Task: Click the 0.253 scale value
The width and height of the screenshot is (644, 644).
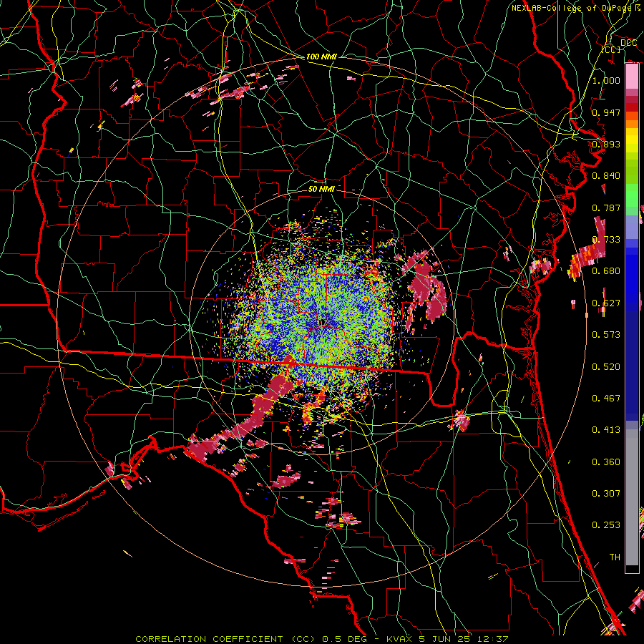Action: pyautogui.click(x=606, y=525)
